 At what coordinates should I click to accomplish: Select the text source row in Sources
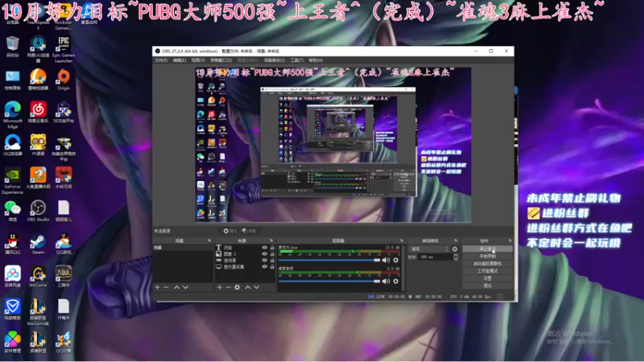(x=245, y=248)
